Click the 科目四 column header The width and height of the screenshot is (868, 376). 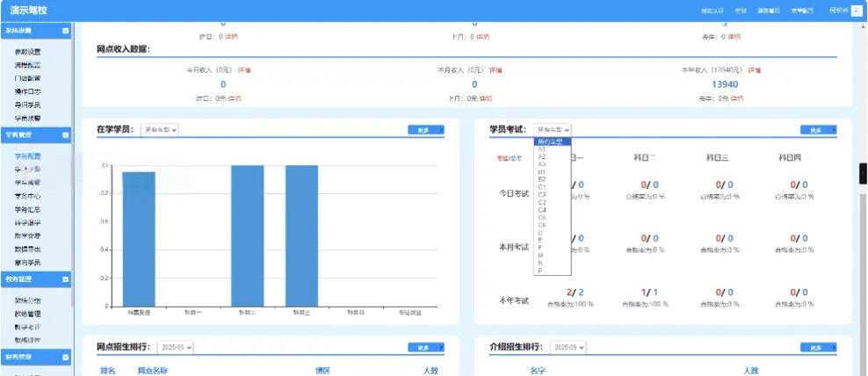point(790,158)
